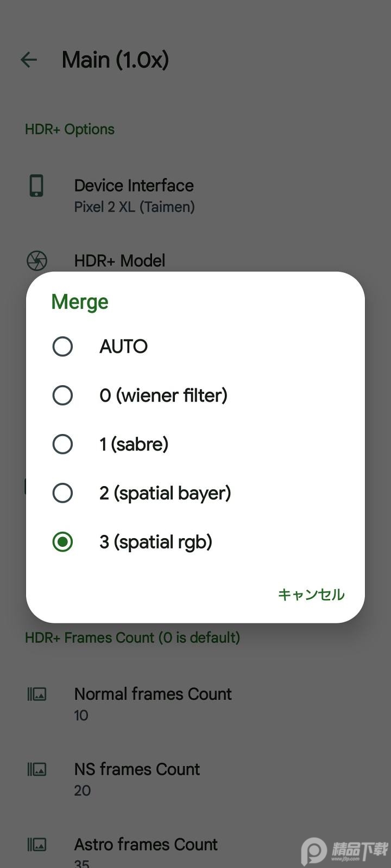Select the 2 (spatial bayer) radio button
Image resolution: width=391 pixels, height=868 pixels.
62,493
